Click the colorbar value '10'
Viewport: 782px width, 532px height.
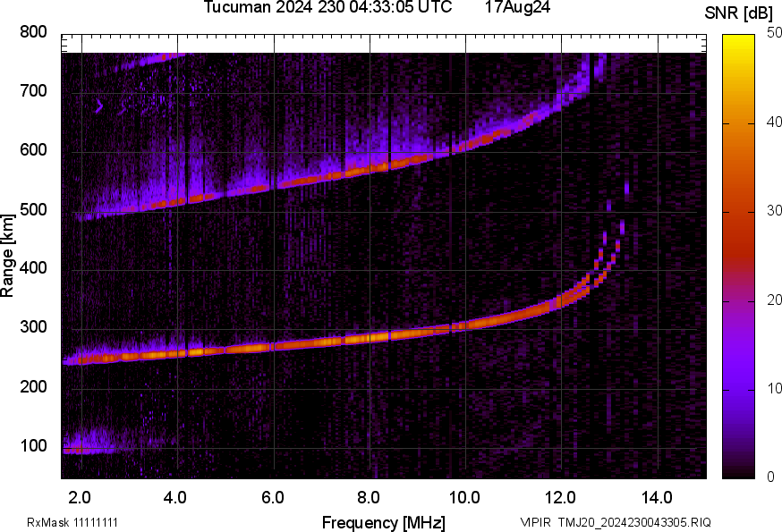click(774, 388)
